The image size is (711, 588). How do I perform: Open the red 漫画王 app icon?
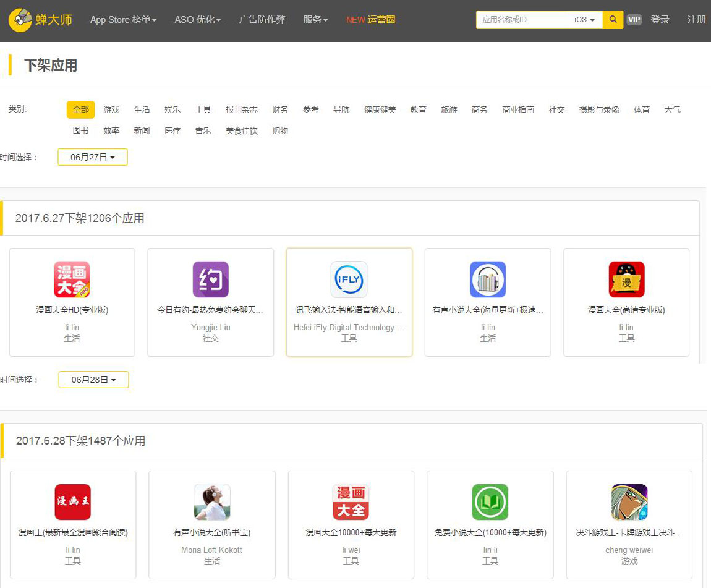pyautogui.click(x=72, y=502)
